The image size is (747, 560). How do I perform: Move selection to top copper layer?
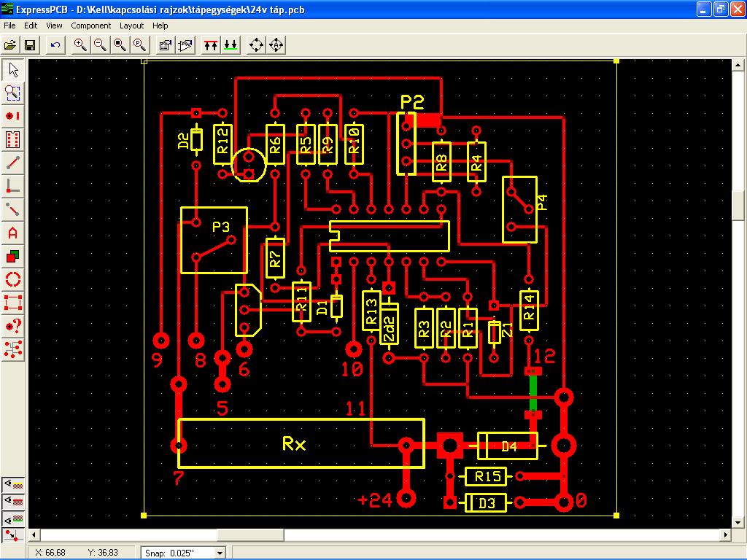point(211,45)
